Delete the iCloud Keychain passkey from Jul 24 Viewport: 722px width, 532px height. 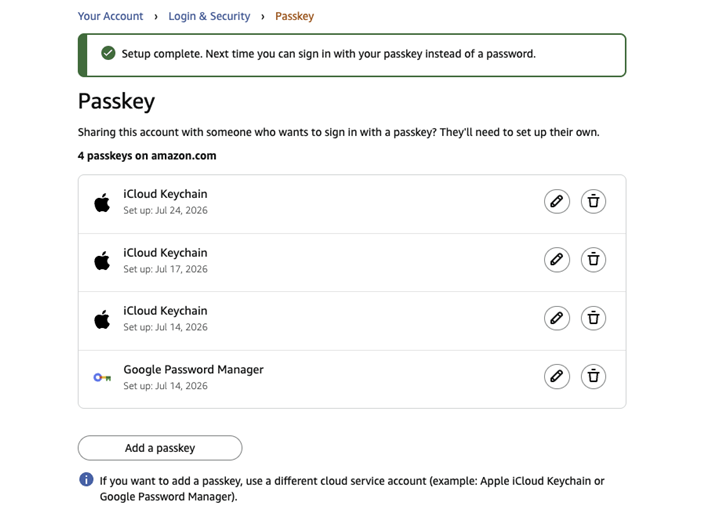pos(593,201)
